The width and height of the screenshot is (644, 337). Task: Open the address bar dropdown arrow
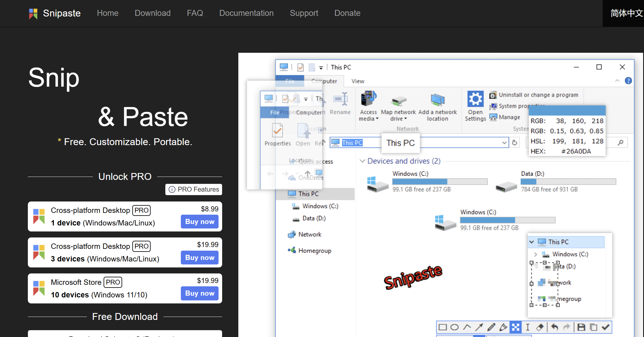tap(504, 143)
